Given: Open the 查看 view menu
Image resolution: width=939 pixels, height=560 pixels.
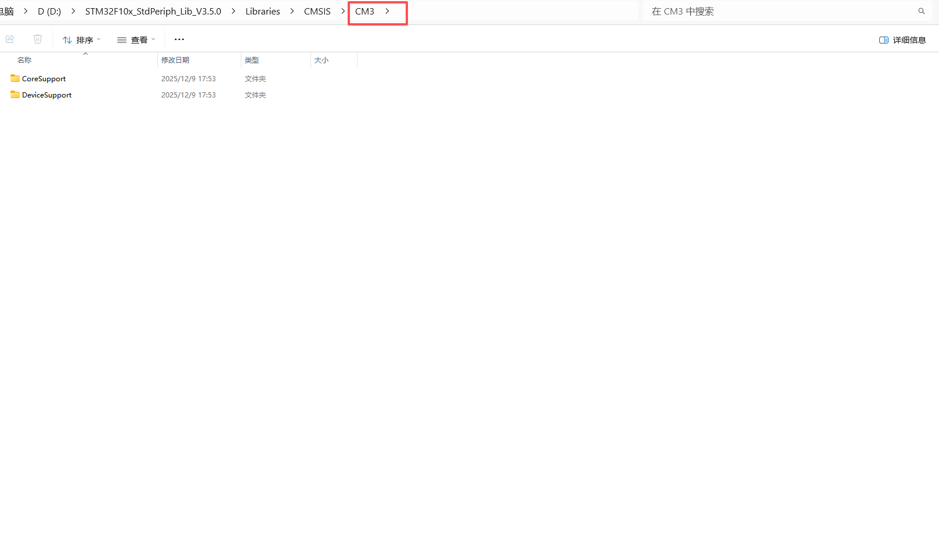Looking at the screenshot, I should point(136,39).
